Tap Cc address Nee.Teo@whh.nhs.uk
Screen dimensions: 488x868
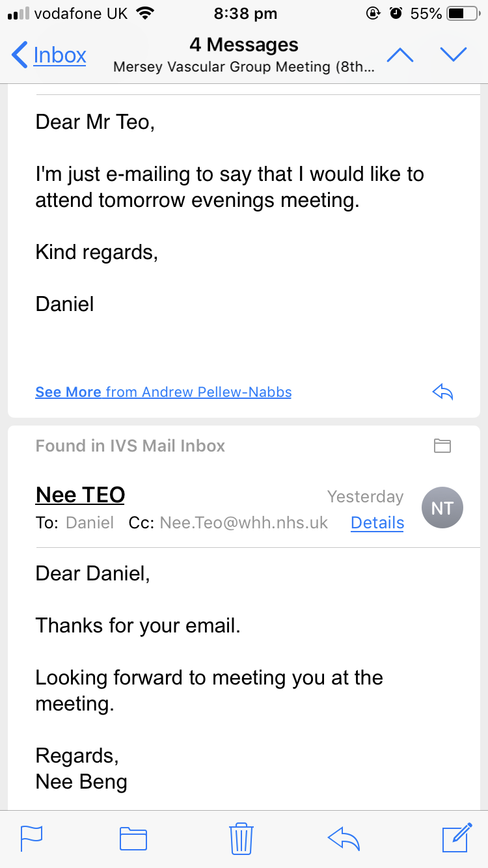tap(244, 522)
